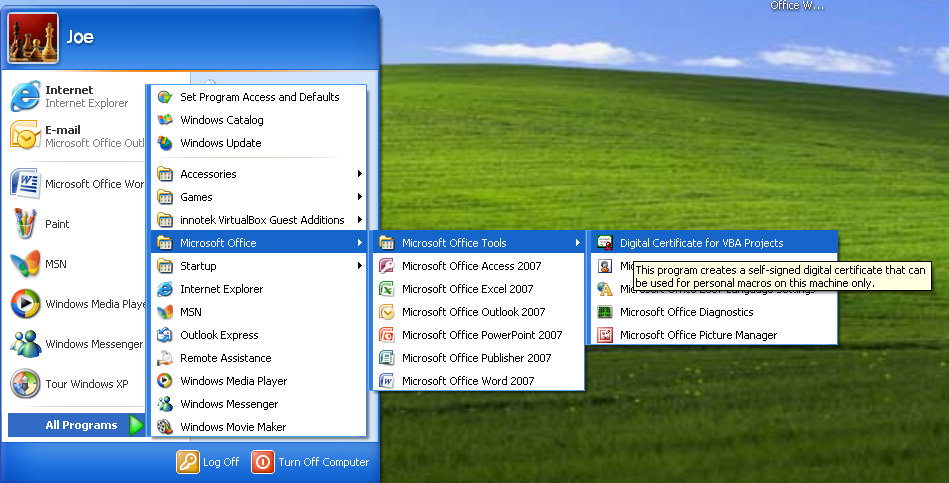Choose MSN in All Programs list
The image size is (949, 483).
point(258,312)
